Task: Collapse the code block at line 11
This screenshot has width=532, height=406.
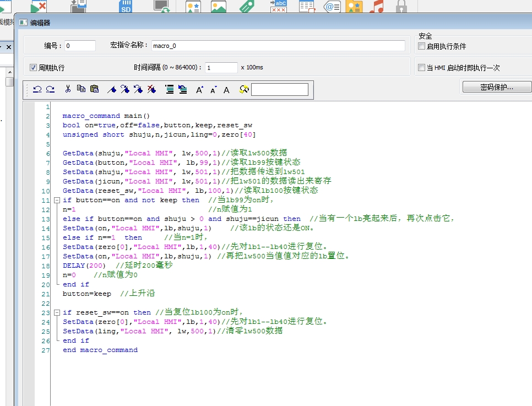Action: 56,201
